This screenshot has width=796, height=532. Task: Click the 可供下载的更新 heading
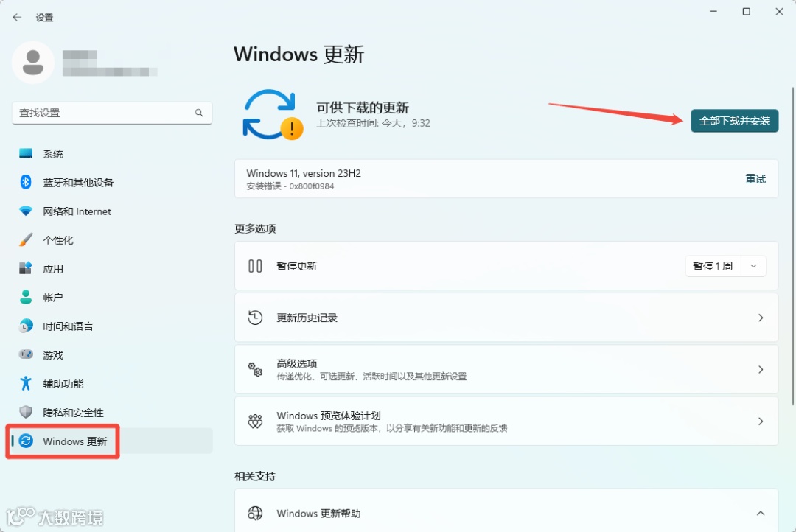click(363, 108)
